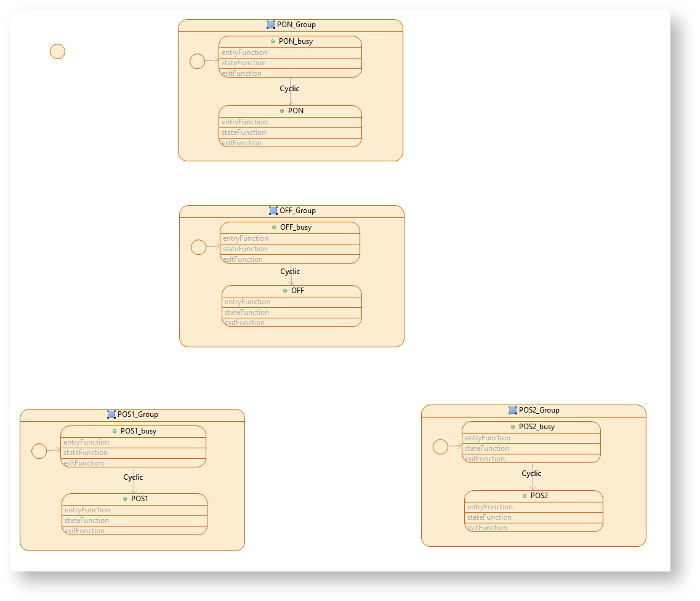700x601 pixels.
Task: Select exitFunction of the POS1 state
Action: (85, 531)
